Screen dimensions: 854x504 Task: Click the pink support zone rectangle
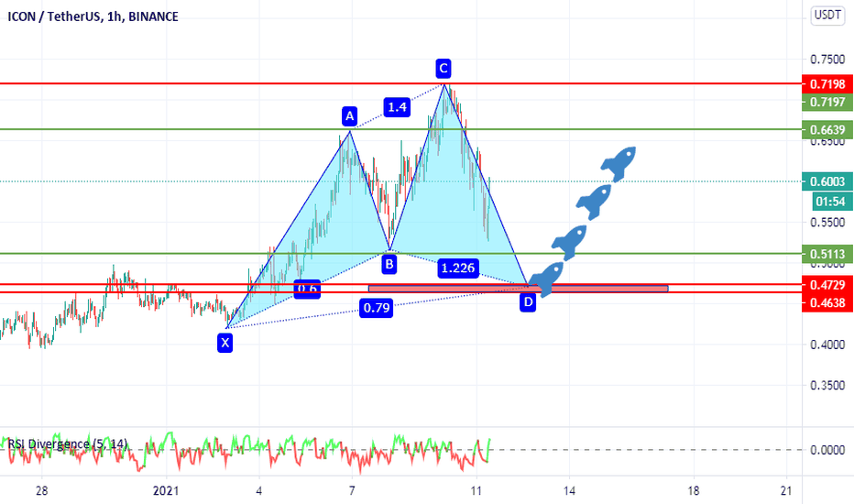coord(518,289)
